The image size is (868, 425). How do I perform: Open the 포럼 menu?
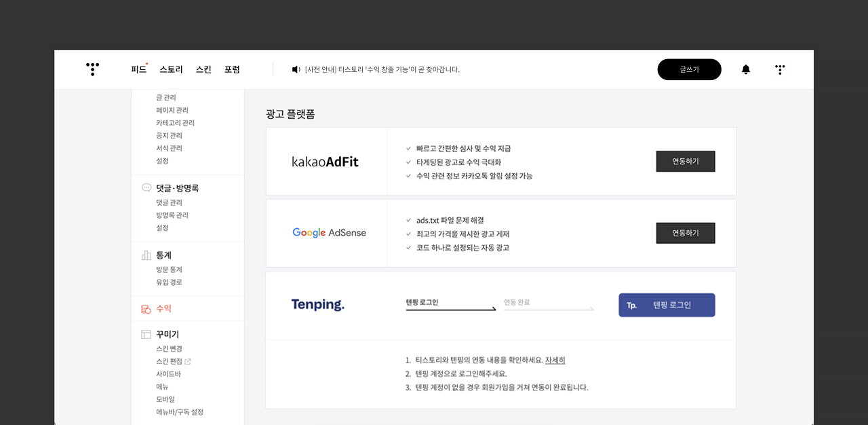(232, 69)
